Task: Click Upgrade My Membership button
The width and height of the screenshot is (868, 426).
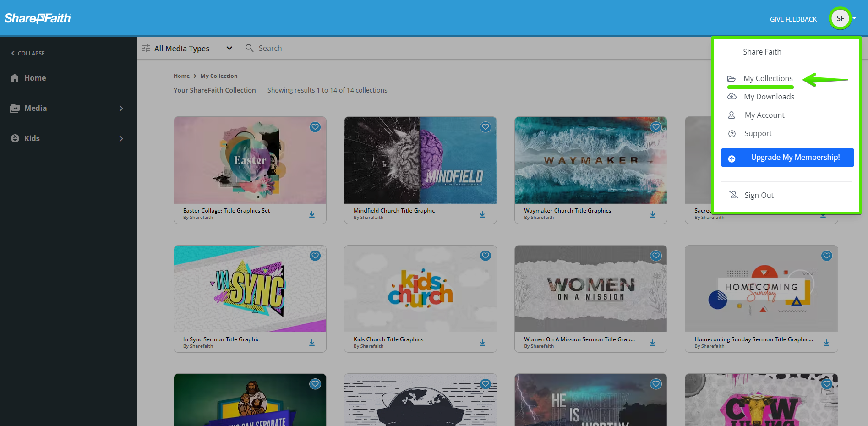Action: coord(787,158)
